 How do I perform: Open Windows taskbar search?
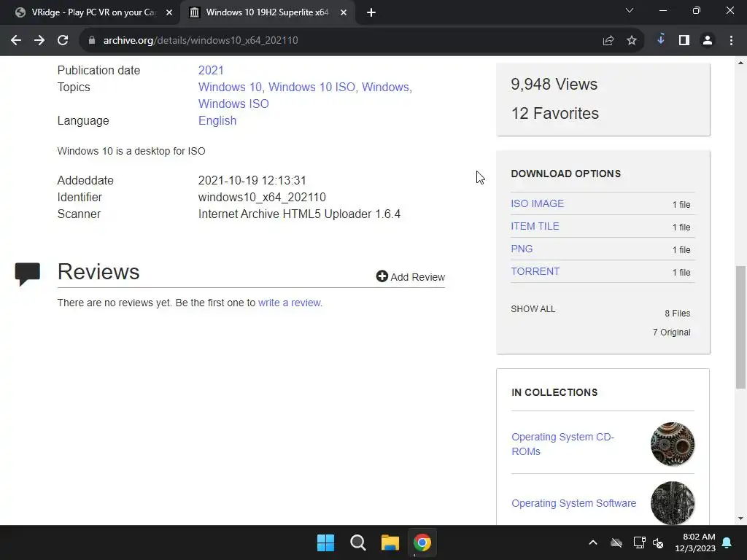click(x=357, y=542)
